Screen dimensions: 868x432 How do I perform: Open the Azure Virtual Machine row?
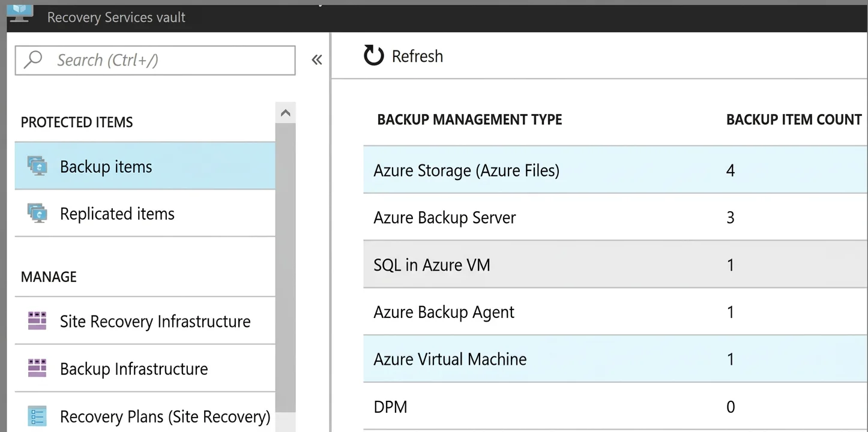coord(615,359)
